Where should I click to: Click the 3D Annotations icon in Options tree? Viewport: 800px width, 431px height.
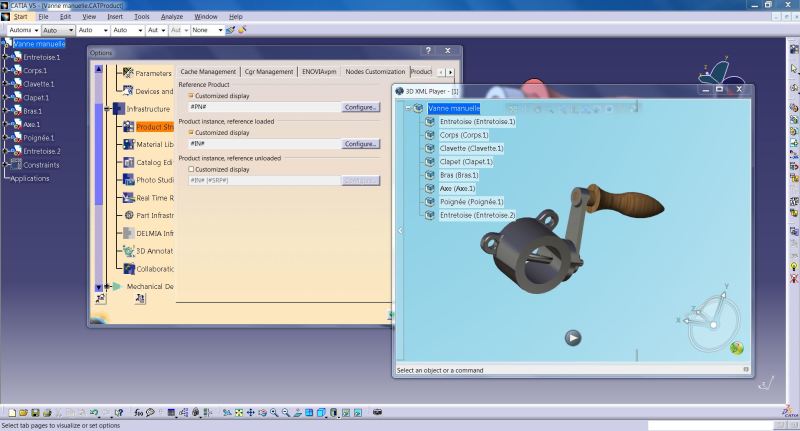coord(129,251)
